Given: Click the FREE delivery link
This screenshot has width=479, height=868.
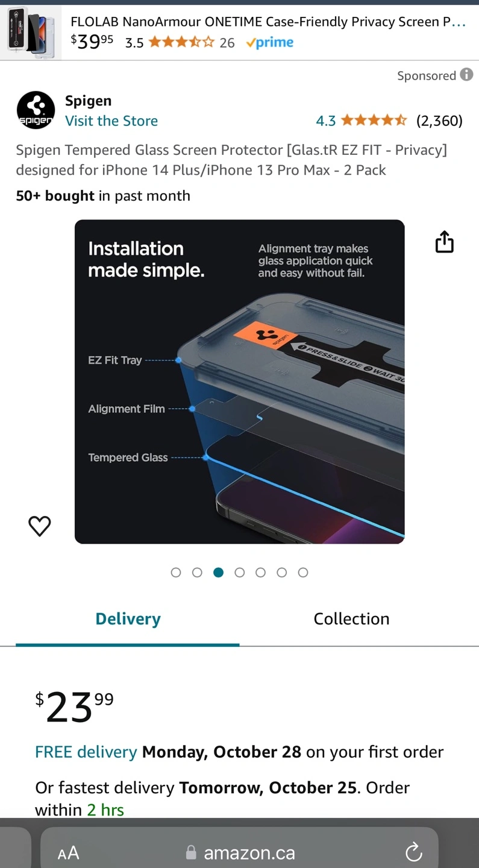Looking at the screenshot, I should pos(86,752).
